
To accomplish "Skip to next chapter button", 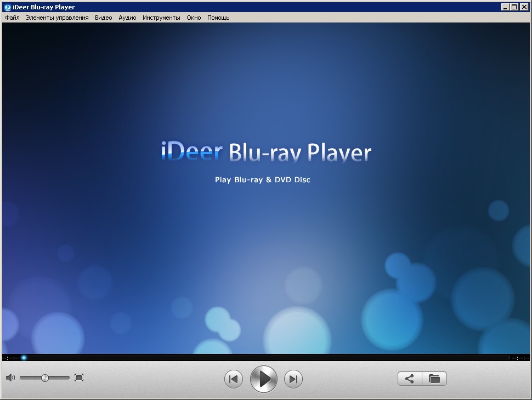I will click(293, 379).
